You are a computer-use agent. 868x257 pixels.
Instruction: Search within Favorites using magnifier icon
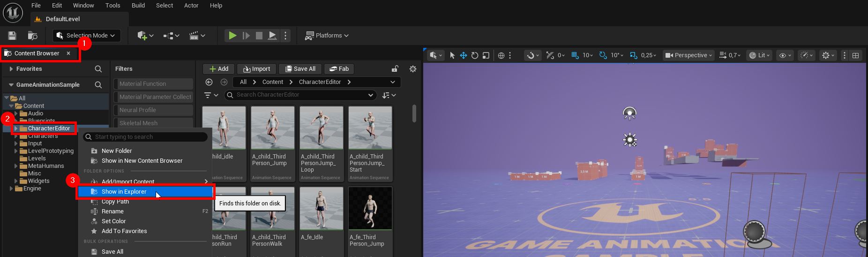98,69
